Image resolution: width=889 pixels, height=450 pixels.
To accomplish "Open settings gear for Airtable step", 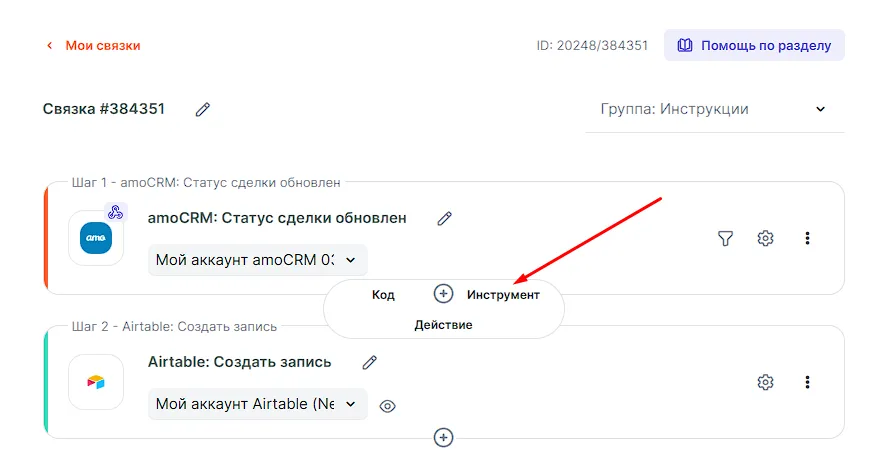I will [766, 382].
